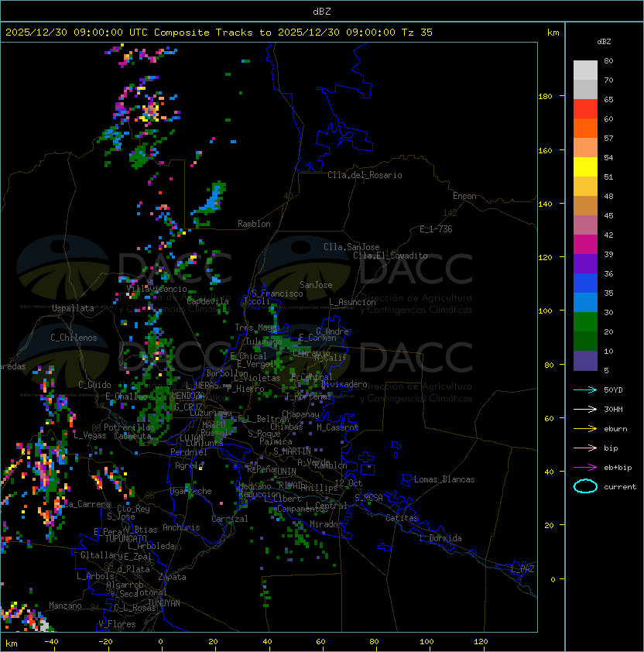Click the yellow eburn arrow in legend
Image resolution: width=644 pixels, height=652 pixels.
(x=585, y=429)
